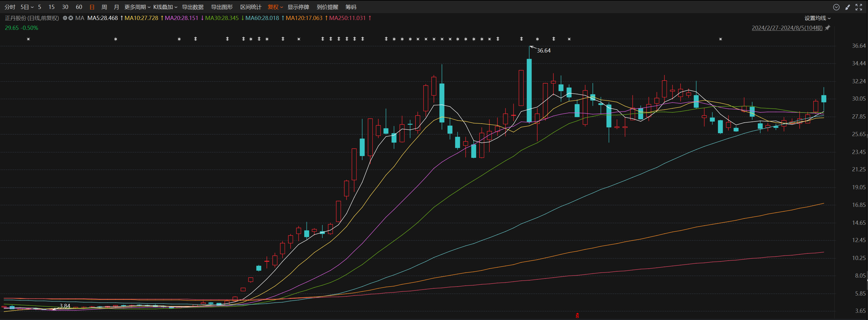
Task: Select the 分时 intraday tab
Action: pos(10,7)
